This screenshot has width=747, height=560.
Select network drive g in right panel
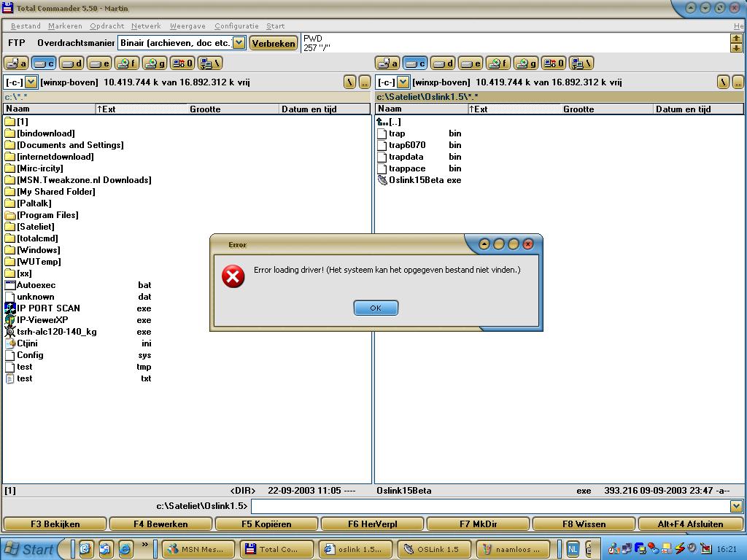525,63
